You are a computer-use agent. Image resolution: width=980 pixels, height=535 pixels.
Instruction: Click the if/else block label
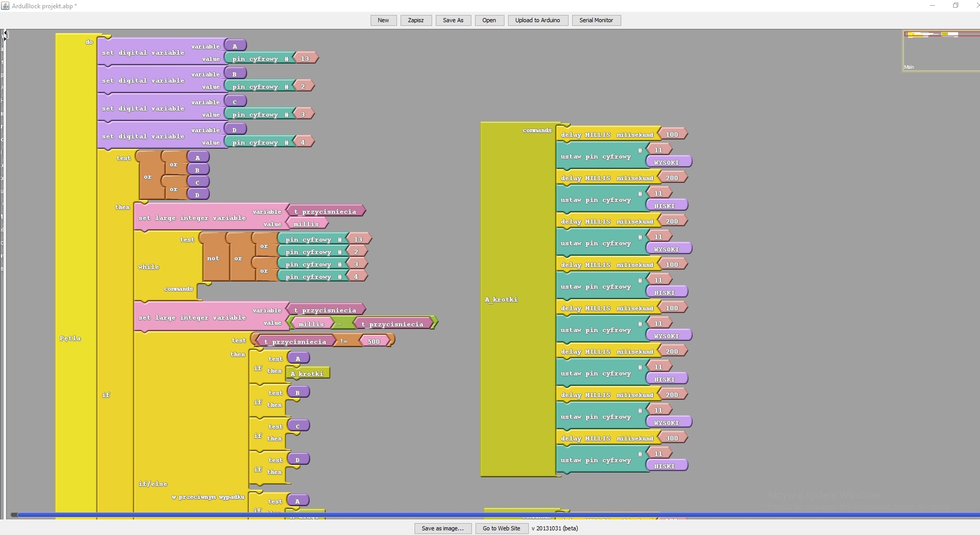152,484
